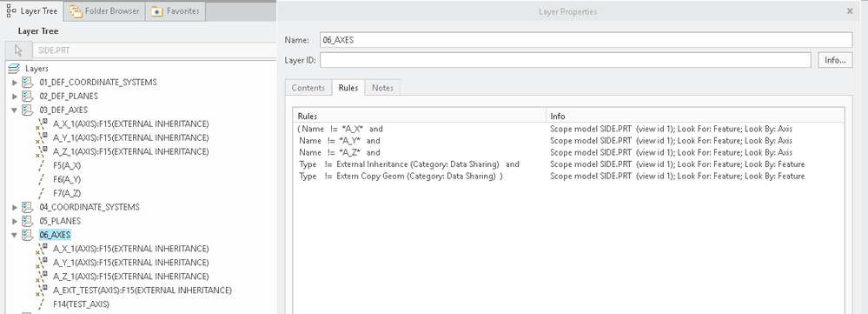Click the inherited axis icon beside A_EXT_TEST
Screen dimensions: 868x314
coord(42,291)
